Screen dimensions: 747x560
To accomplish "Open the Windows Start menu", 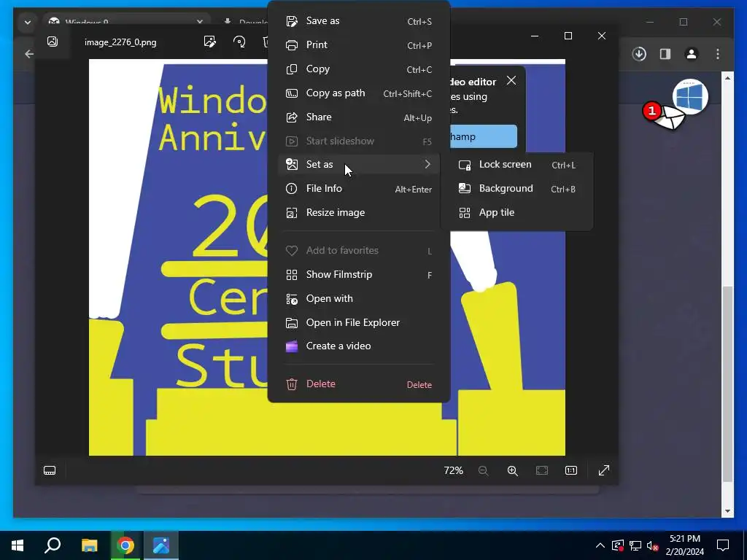I will tap(18, 545).
